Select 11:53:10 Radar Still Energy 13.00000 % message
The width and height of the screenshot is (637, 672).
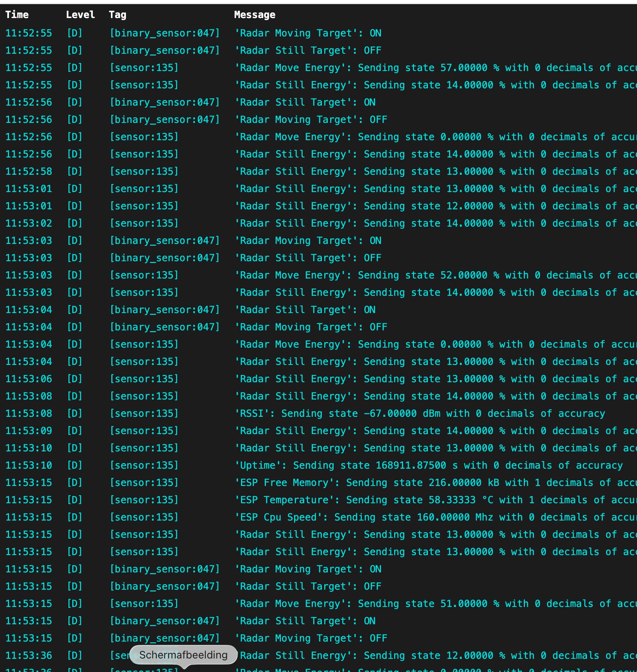(435, 448)
